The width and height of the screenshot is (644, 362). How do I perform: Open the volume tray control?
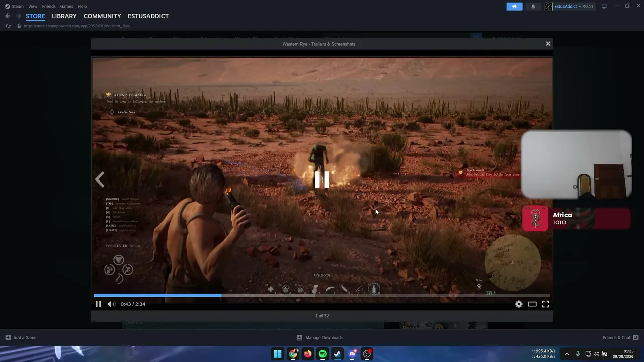(596, 354)
